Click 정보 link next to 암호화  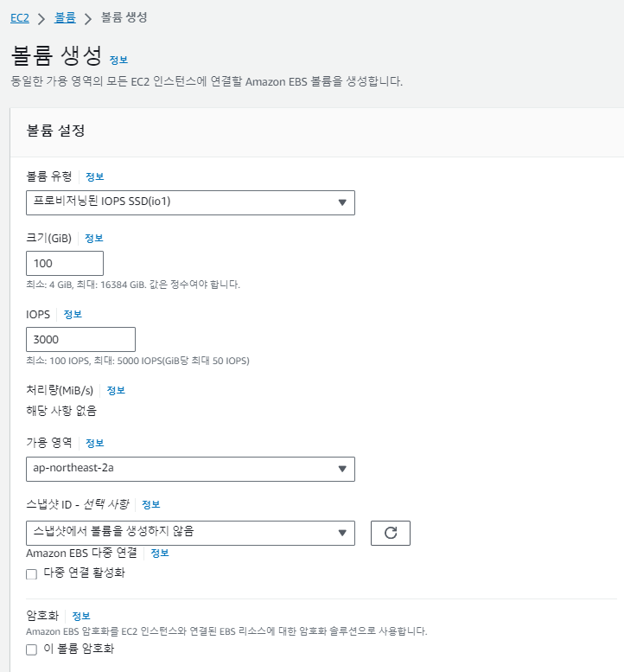coord(80,616)
